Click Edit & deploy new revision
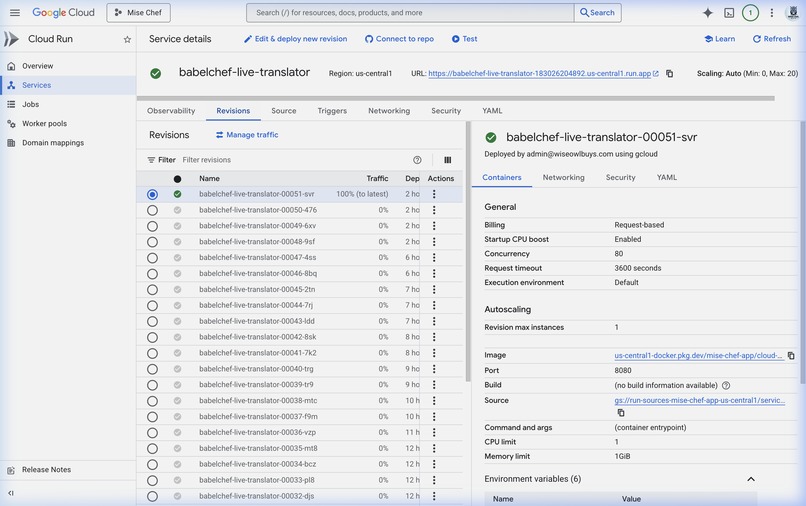This screenshot has height=506, width=806. click(296, 39)
